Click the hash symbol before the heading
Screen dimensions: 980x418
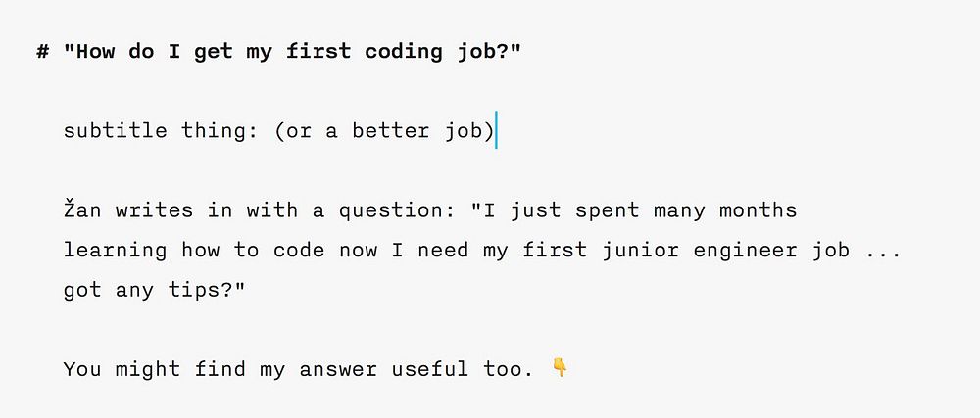[42, 51]
